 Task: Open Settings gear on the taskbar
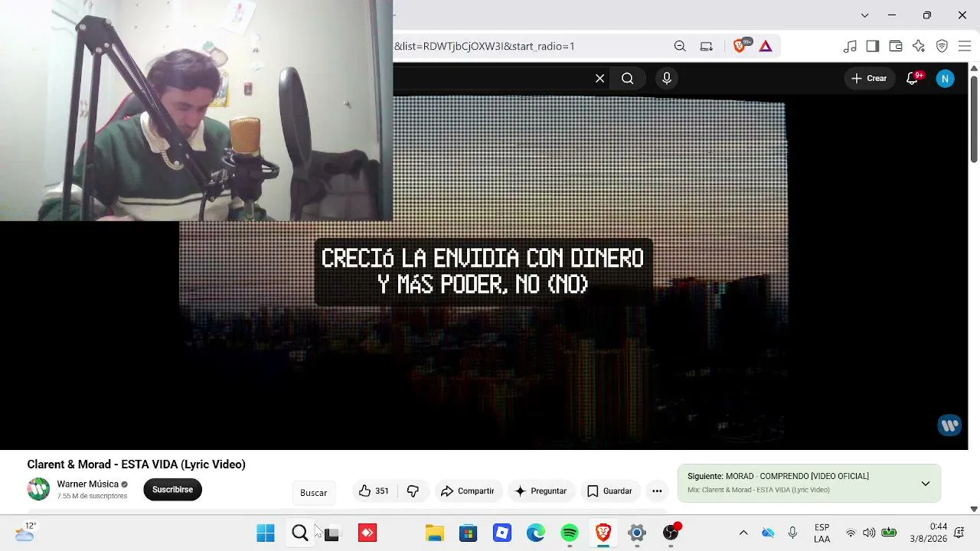coord(637,533)
